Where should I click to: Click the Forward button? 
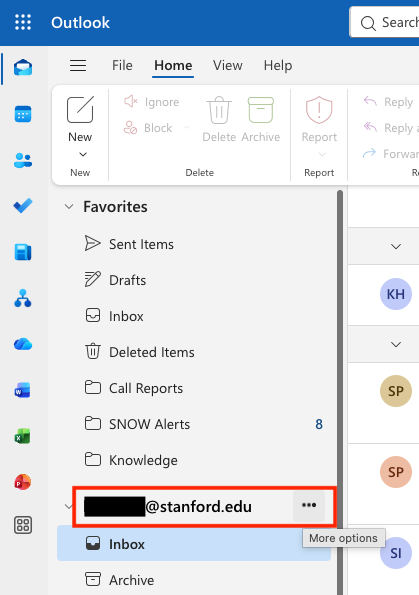point(391,154)
